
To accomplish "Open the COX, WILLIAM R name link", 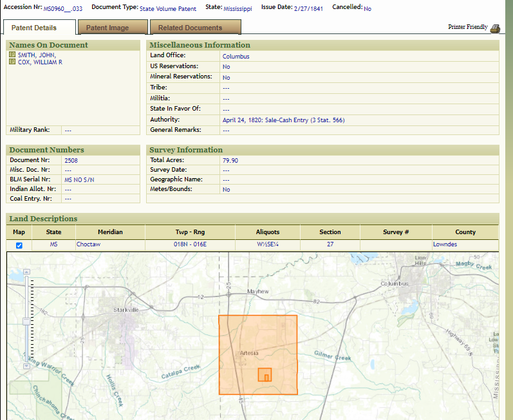I will tap(40, 62).
